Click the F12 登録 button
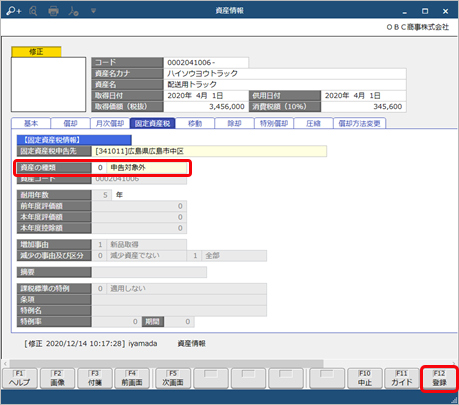Screen dimensions: 459x405 (x=439, y=378)
